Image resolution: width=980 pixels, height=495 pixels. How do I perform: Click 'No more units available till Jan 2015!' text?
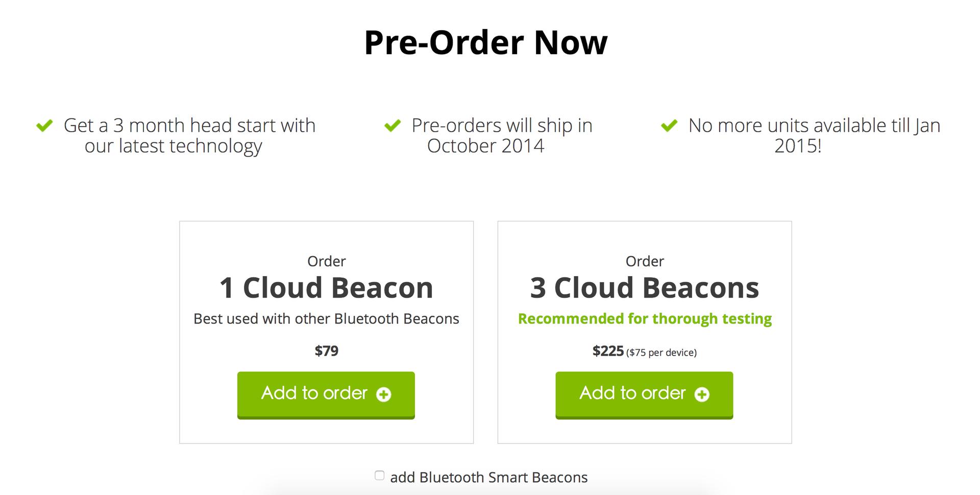(814, 136)
